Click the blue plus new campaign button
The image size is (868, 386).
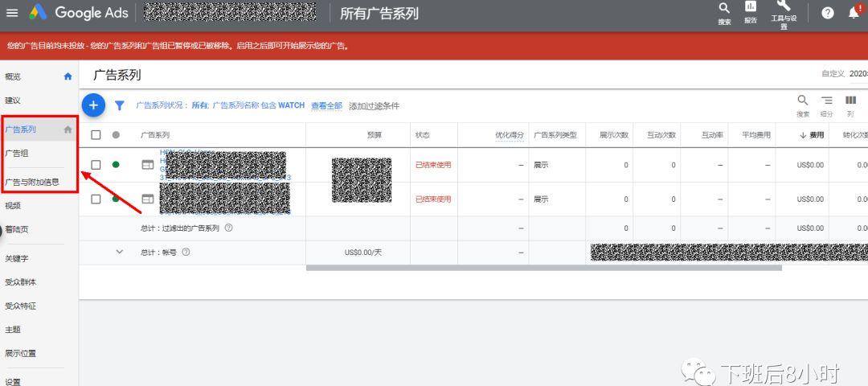click(x=93, y=105)
